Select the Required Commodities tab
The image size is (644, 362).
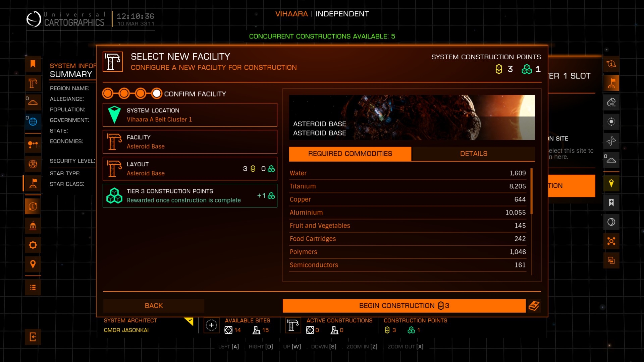[350, 154]
